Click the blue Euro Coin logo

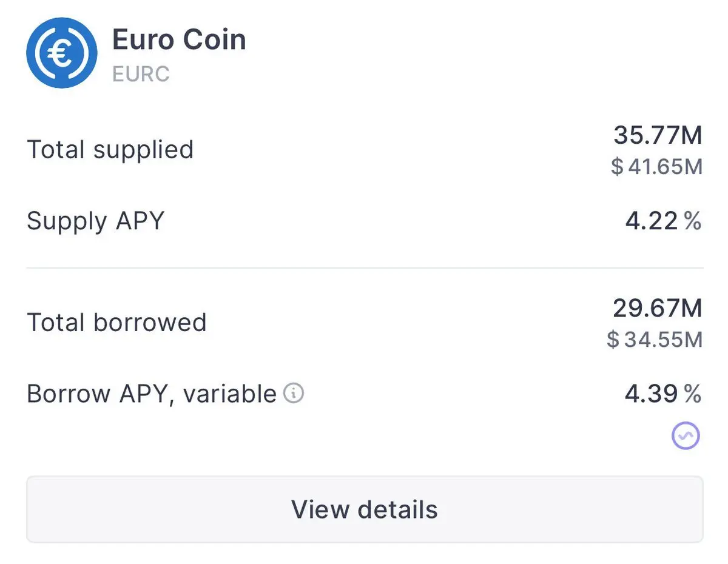[x=61, y=53]
